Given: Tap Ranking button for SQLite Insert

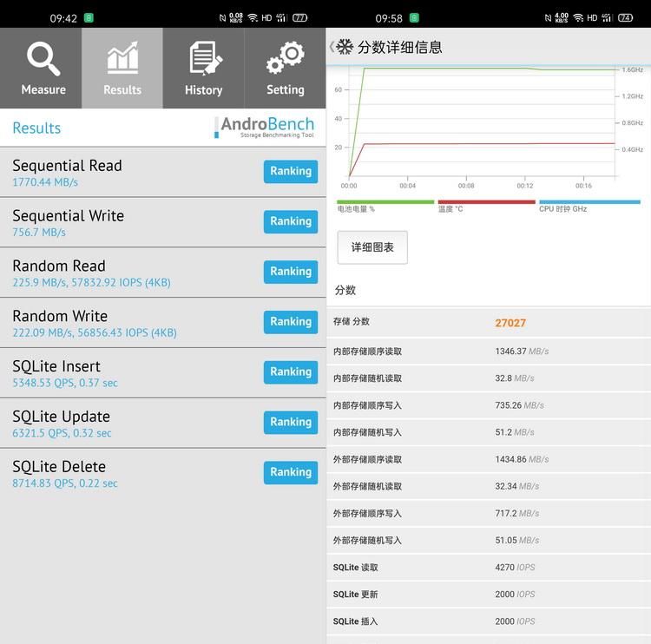Looking at the screenshot, I should pos(291,372).
